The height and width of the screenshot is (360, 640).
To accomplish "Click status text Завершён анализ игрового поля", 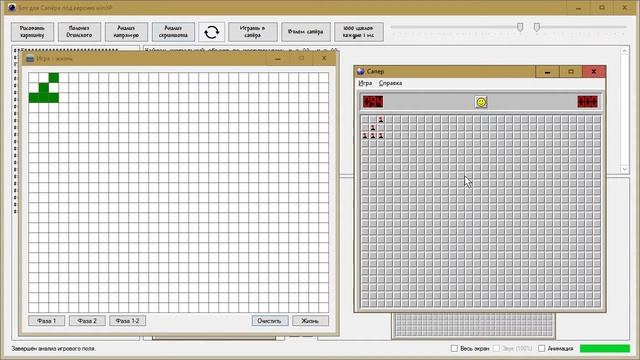I will pos(53,349).
